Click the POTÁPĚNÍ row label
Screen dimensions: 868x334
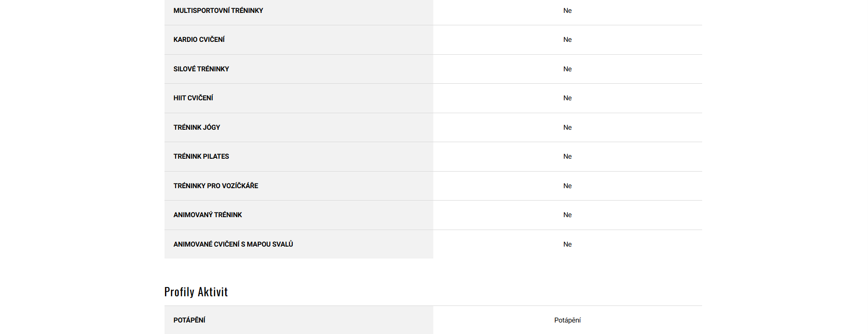189,320
